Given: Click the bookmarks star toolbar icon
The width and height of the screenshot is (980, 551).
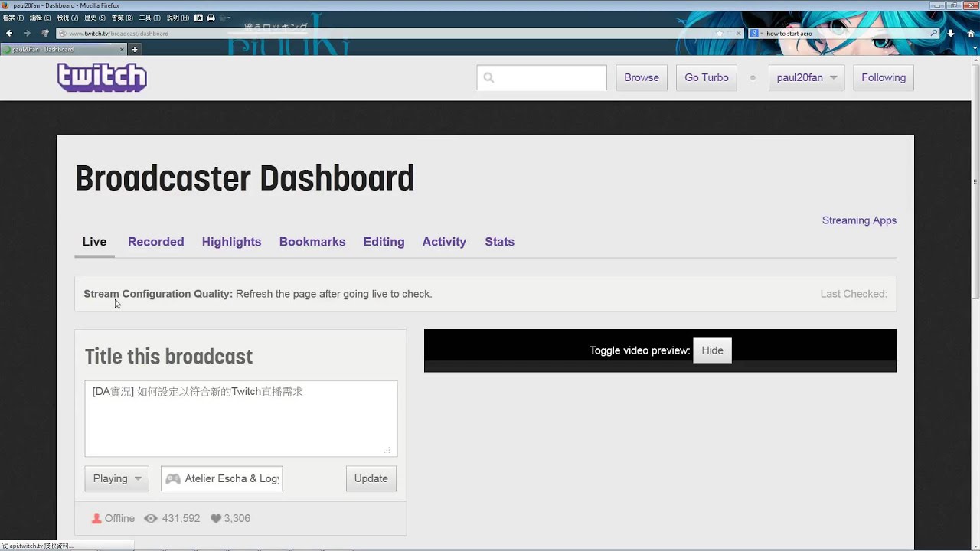Looking at the screenshot, I should [x=198, y=18].
